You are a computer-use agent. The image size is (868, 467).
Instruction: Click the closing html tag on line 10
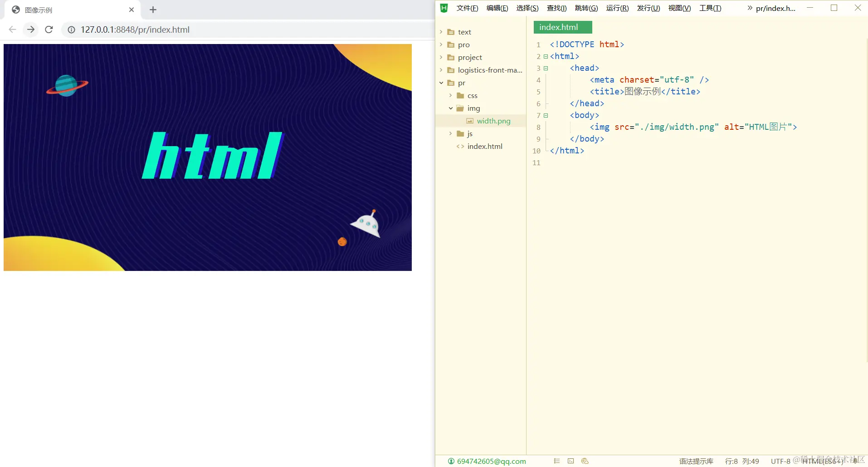567,151
